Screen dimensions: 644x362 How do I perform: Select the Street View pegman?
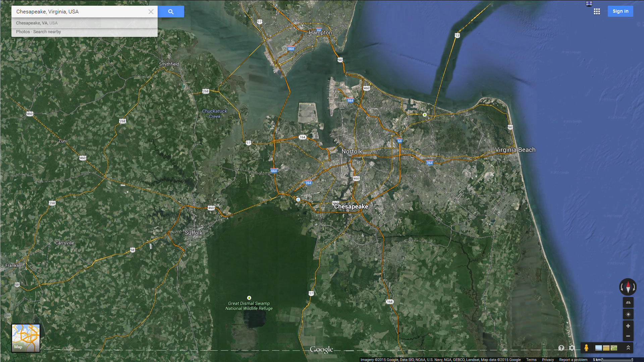pos(586,348)
